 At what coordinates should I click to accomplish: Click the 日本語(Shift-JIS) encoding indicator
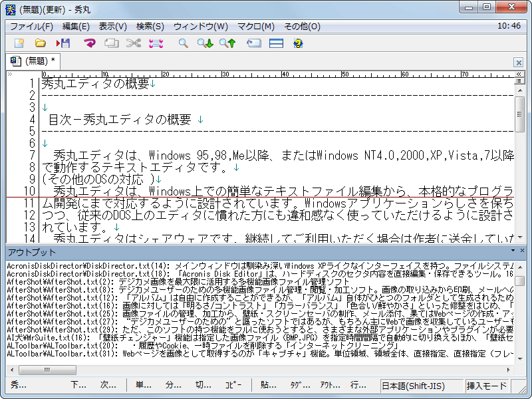422,386
